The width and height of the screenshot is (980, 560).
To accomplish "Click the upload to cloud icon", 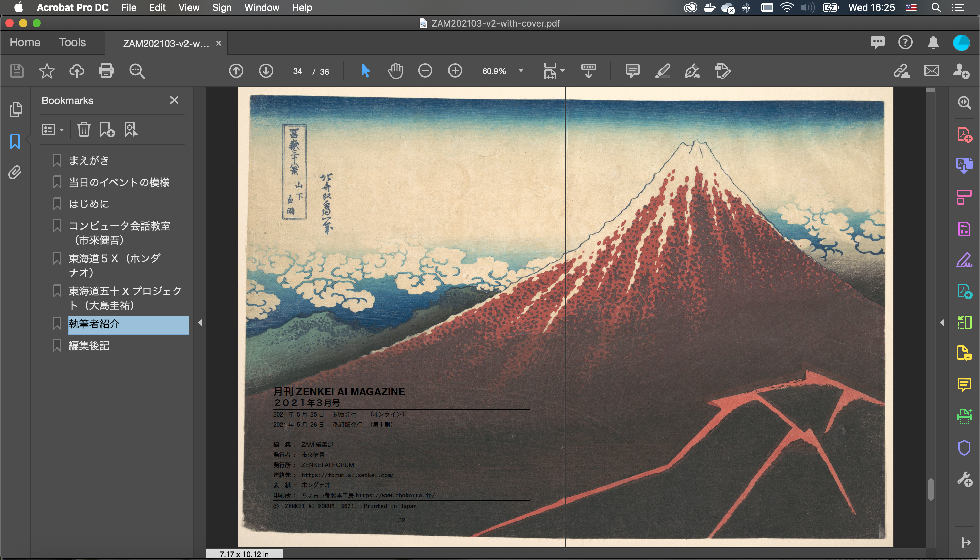I will [77, 71].
